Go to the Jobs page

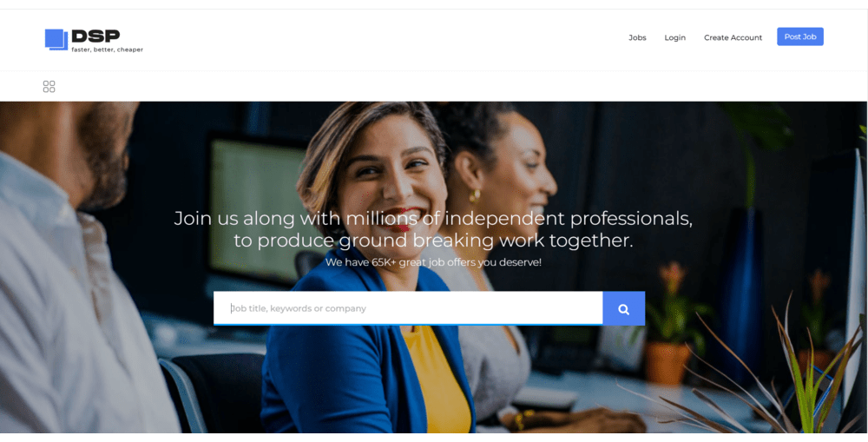click(x=637, y=37)
